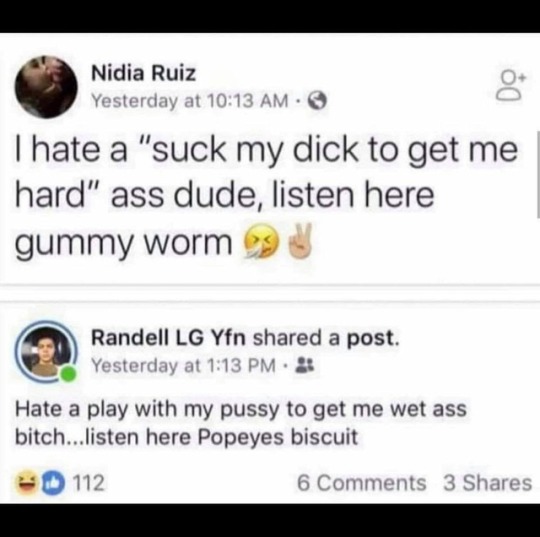Click the friends audience icon near 1:13 PM

click(x=305, y=366)
